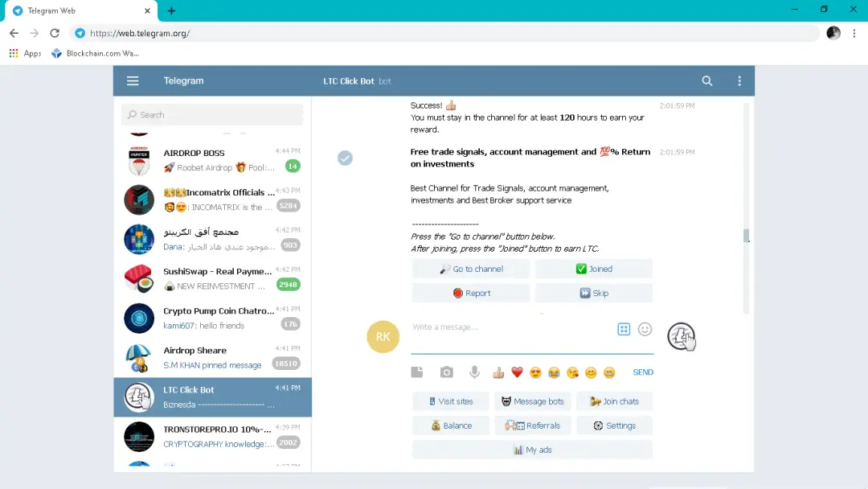This screenshot has width=868, height=489.
Task: Reload the browser page
Action: (55, 33)
